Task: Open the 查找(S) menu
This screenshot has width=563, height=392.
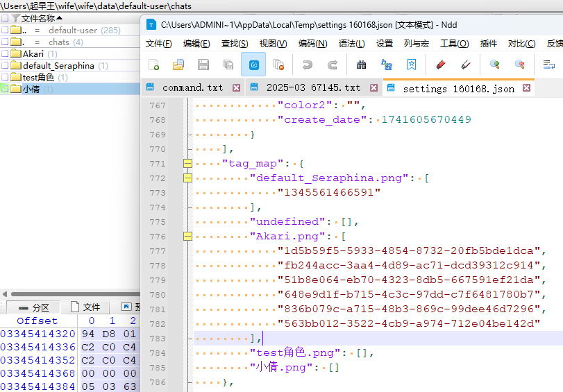Action: 235,44
